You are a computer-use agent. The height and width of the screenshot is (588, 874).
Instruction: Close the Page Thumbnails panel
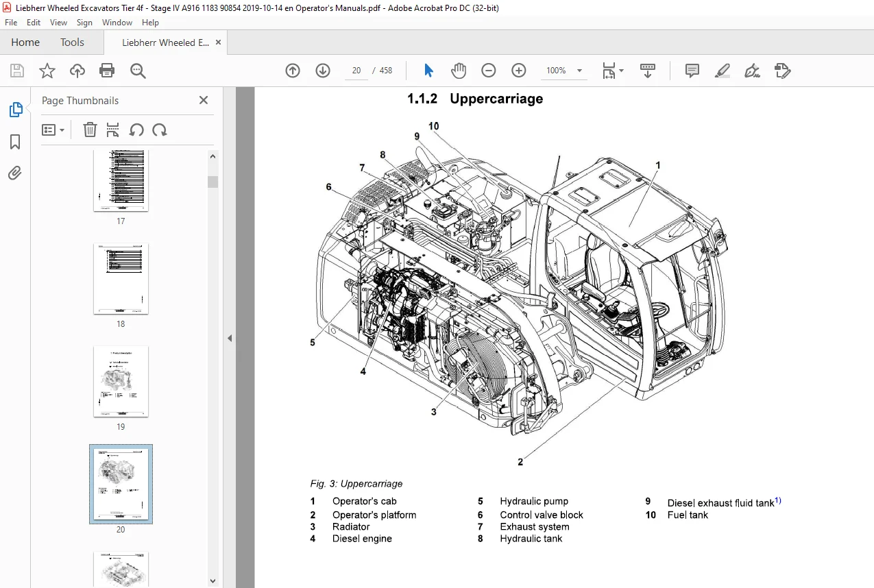[x=204, y=100]
